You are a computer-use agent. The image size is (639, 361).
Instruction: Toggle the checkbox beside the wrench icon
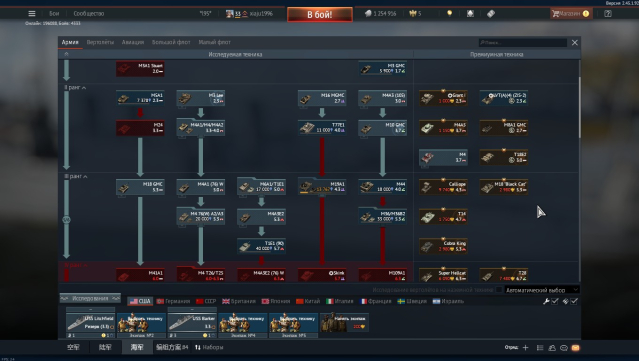pyautogui.click(x=555, y=301)
